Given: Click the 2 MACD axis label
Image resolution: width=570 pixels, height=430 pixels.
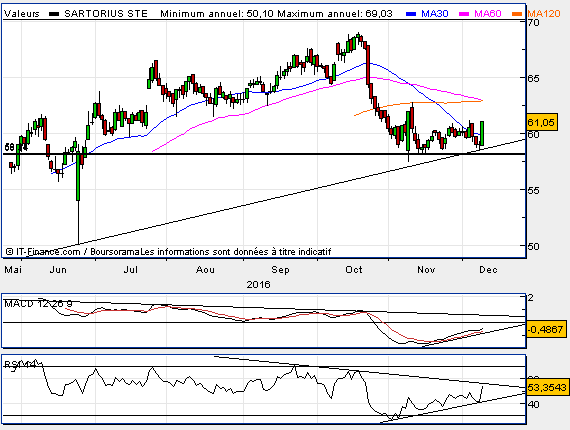Looking at the screenshot, I should (x=531, y=298).
